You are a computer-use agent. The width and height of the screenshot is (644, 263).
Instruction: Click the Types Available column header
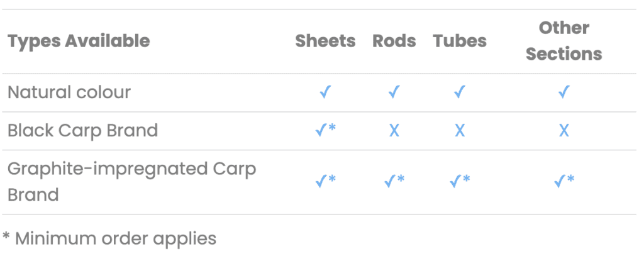(x=79, y=42)
